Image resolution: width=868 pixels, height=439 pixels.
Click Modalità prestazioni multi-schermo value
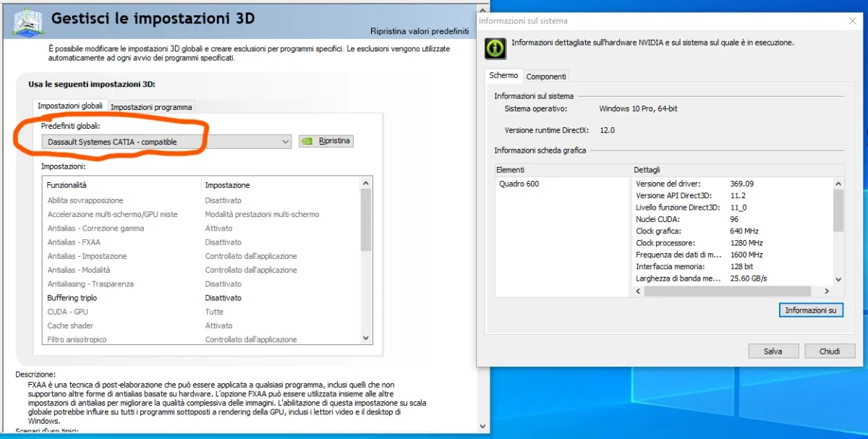(x=262, y=214)
